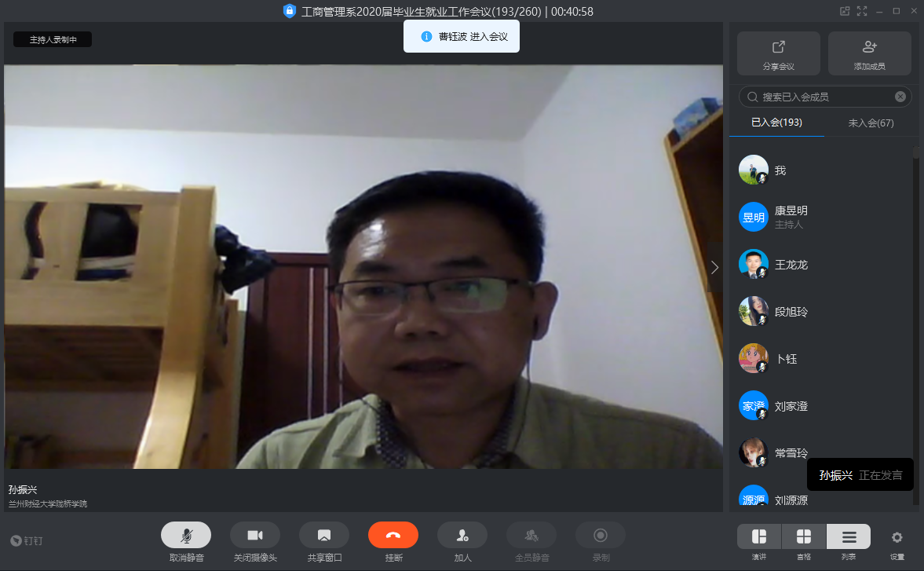Clear search box with X icon
Screen dimensions: 924x571
click(x=900, y=97)
